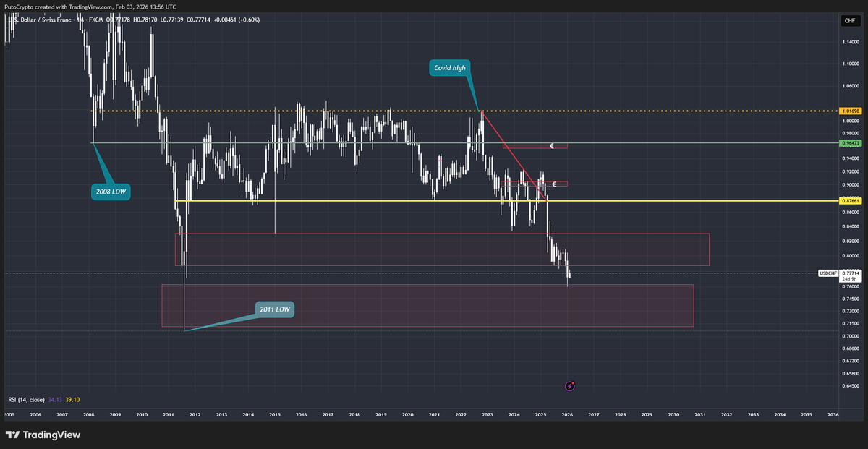Click the purple lightning bolt icon
This screenshot has height=449, width=868.
[569, 386]
